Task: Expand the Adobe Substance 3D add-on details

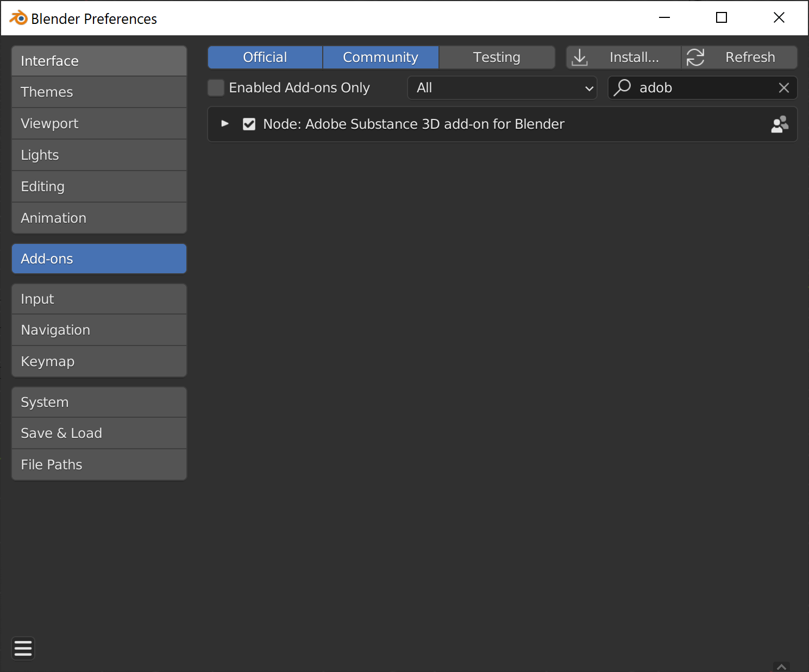Action: (x=225, y=124)
